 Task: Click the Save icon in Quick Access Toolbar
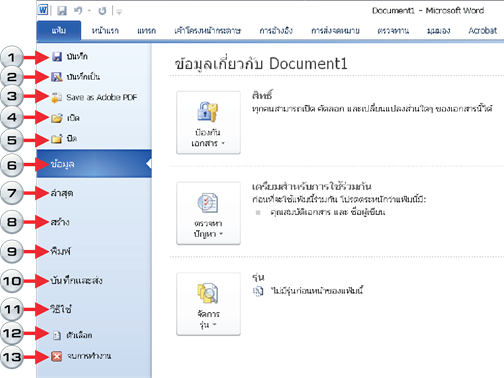(62, 11)
